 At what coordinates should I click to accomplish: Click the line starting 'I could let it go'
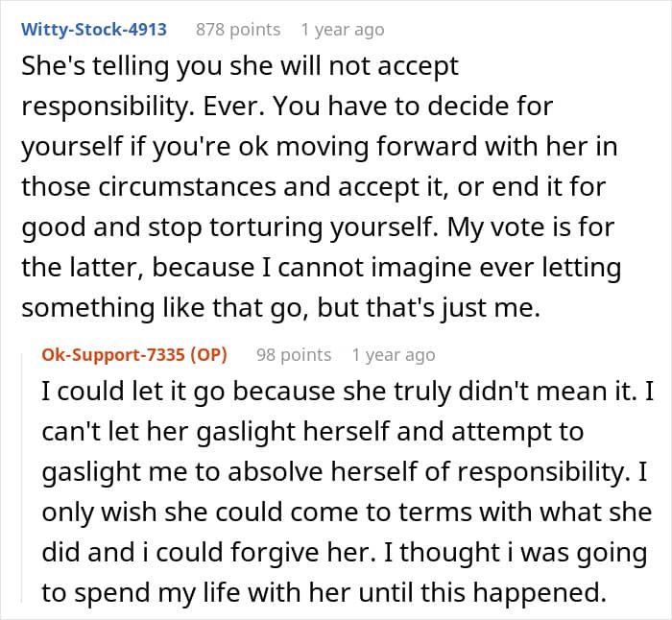[348, 391]
